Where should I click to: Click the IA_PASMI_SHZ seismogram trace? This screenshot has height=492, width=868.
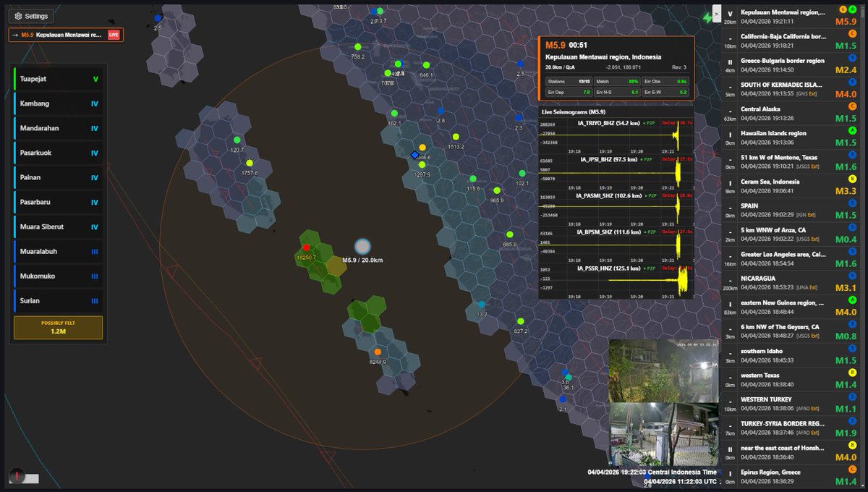point(616,211)
